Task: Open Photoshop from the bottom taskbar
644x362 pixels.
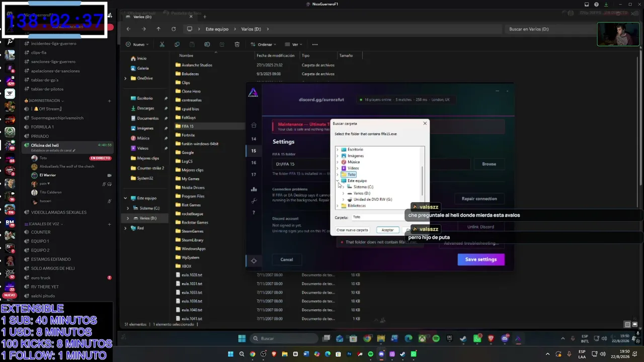Action: [x=349, y=354]
